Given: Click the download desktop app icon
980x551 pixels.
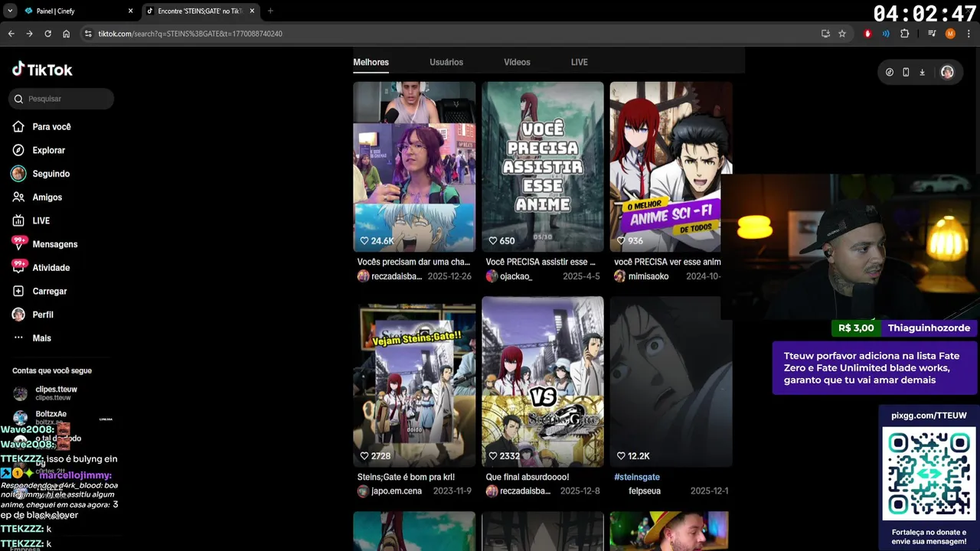Looking at the screenshot, I should [x=923, y=72].
